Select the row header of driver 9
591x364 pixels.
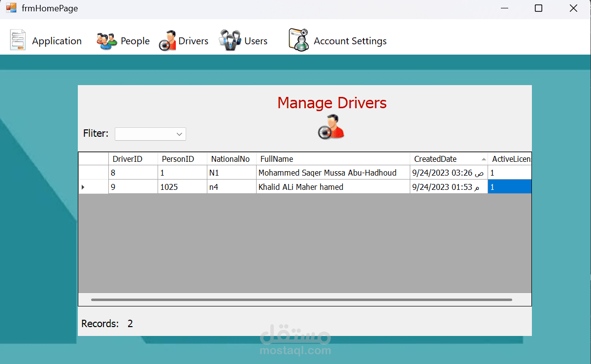click(93, 187)
